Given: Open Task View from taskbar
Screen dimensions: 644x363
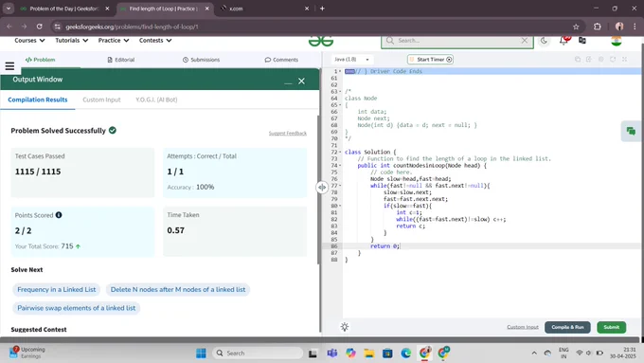Looking at the screenshot, I should [x=313, y=354].
